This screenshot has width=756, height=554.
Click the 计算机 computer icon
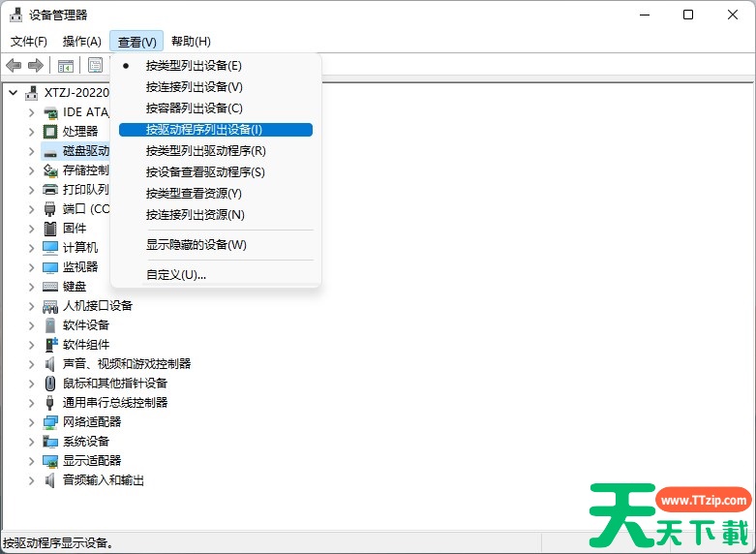[x=50, y=248]
